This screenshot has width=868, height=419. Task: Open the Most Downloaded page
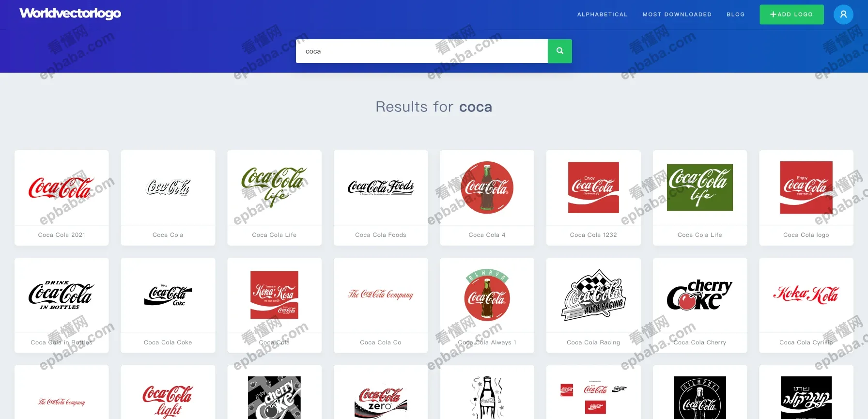677,15
